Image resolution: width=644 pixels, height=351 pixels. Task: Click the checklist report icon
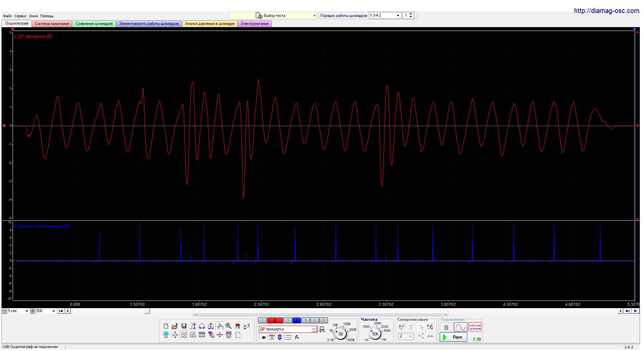pyautogui.click(x=238, y=335)
